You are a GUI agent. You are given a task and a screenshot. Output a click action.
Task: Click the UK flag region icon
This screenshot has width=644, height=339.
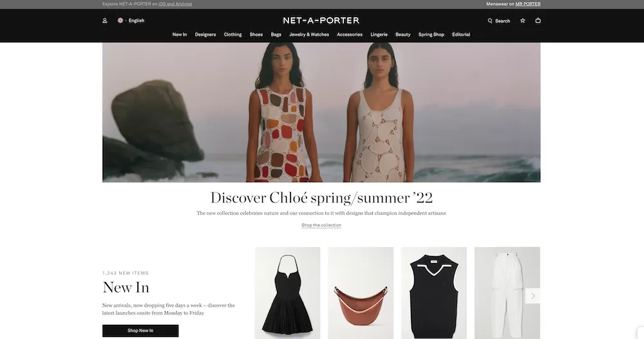click(x=120, y=20)
